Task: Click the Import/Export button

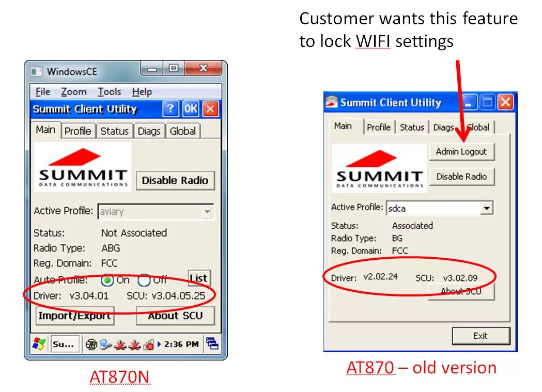Action: coord(75,316)
